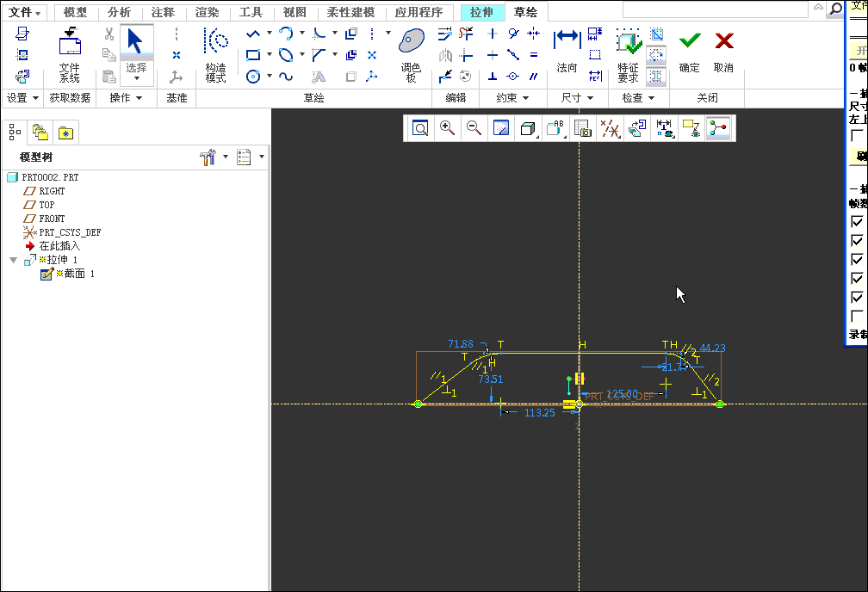Open the 调色板 palette button
Viewport: 868px width, 592px height.
pos(411,55)
